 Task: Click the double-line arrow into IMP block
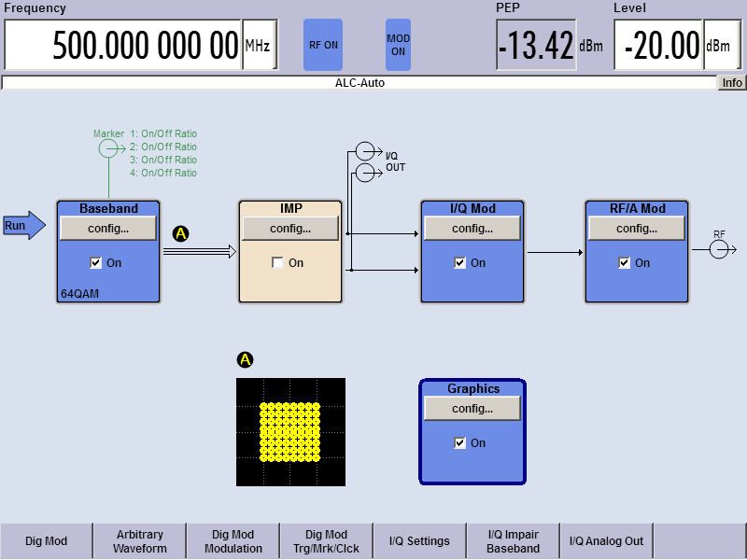200,251
